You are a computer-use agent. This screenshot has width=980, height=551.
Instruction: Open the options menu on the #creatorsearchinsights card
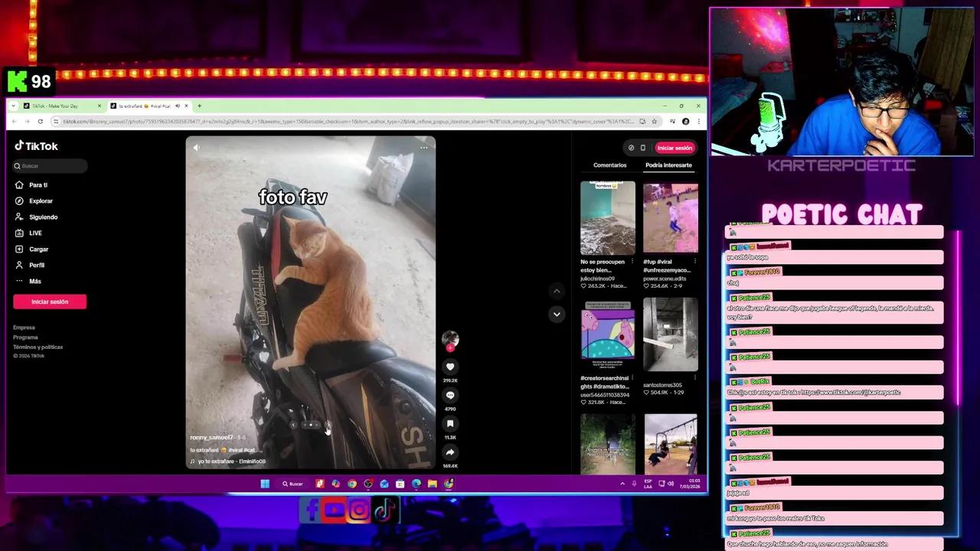tap(632, 378)
